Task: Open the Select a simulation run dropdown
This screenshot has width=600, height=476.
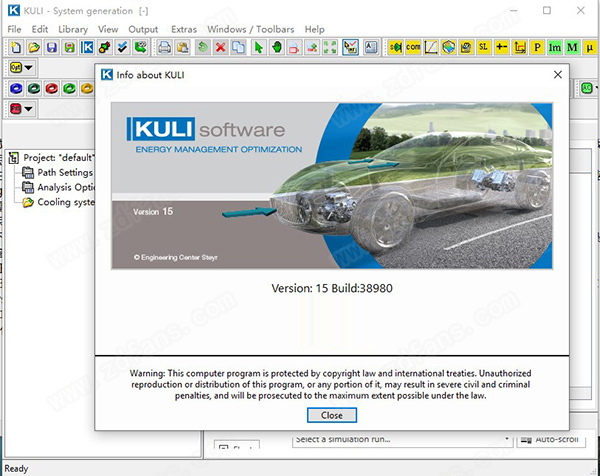Action: pos(403,440)
